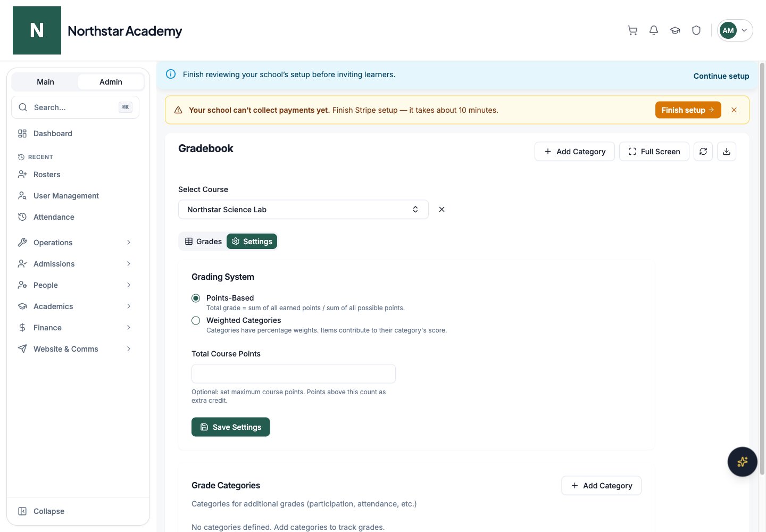
Task: Click Add Category in Gradebook header
Action: point(574,152)
